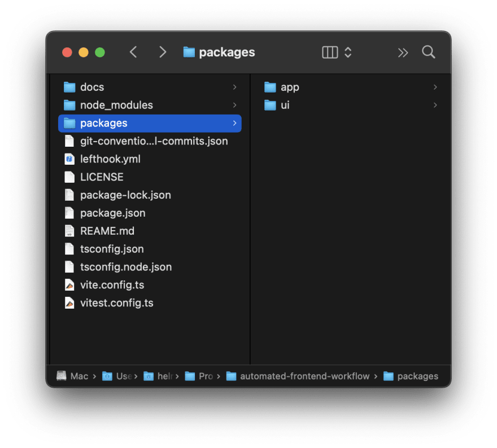The height and width of the screenshot is (448, 497).
Task: Click the tsconfig.json file icon
Action: pos(69,249)
